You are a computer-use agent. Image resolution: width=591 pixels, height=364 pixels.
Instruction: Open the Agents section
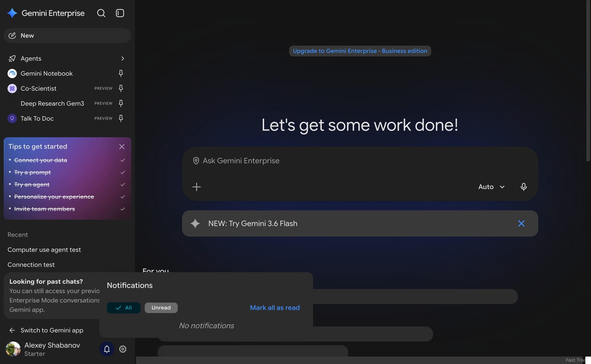[67, 58]
